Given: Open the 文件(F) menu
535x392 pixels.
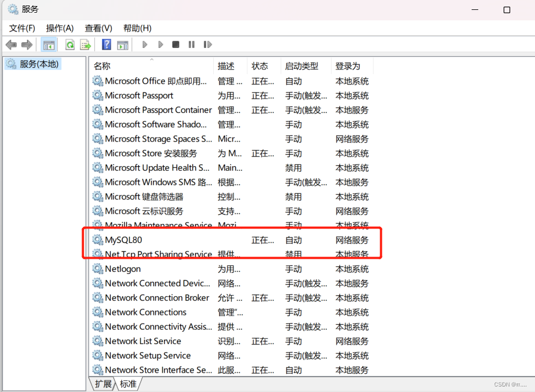Looking at the screenshot, I should tap(22, 28).
